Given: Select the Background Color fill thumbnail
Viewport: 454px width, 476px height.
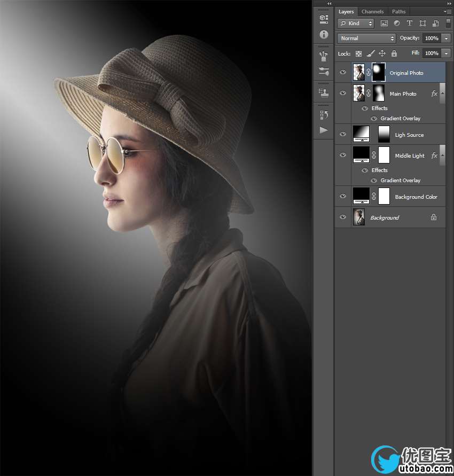Looking at the screenshot, I should (361, 196).
